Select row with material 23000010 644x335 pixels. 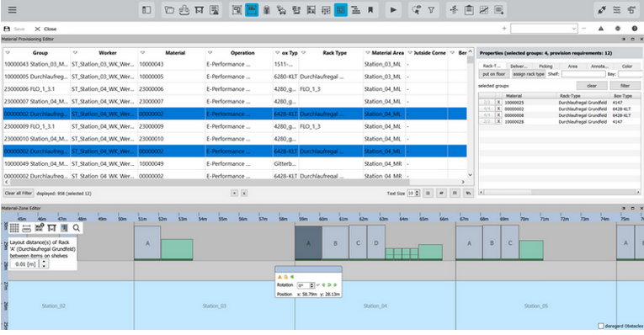235,139
